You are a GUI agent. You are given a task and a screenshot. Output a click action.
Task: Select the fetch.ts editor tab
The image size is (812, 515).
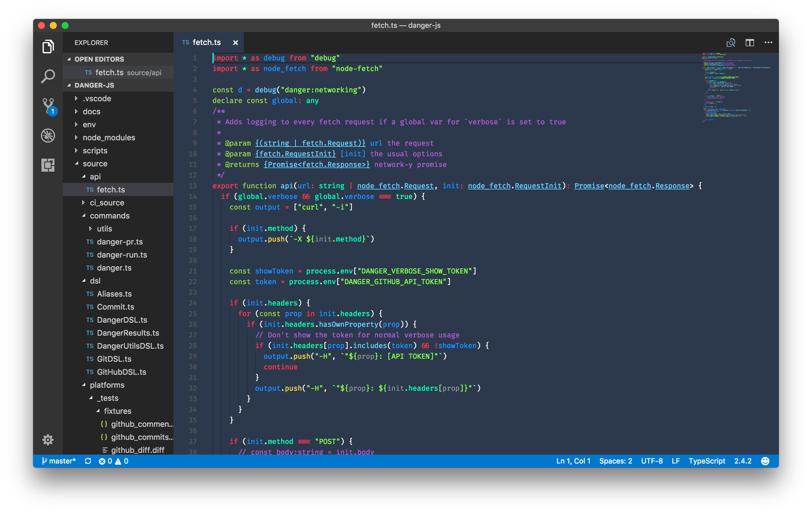point(207,43)
